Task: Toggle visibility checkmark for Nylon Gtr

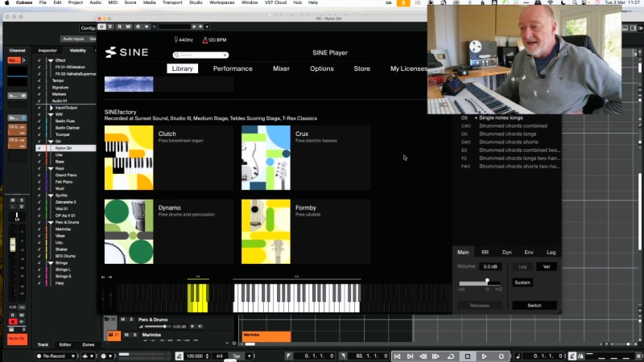Action: pyautogui.click(x=39, y=148)
